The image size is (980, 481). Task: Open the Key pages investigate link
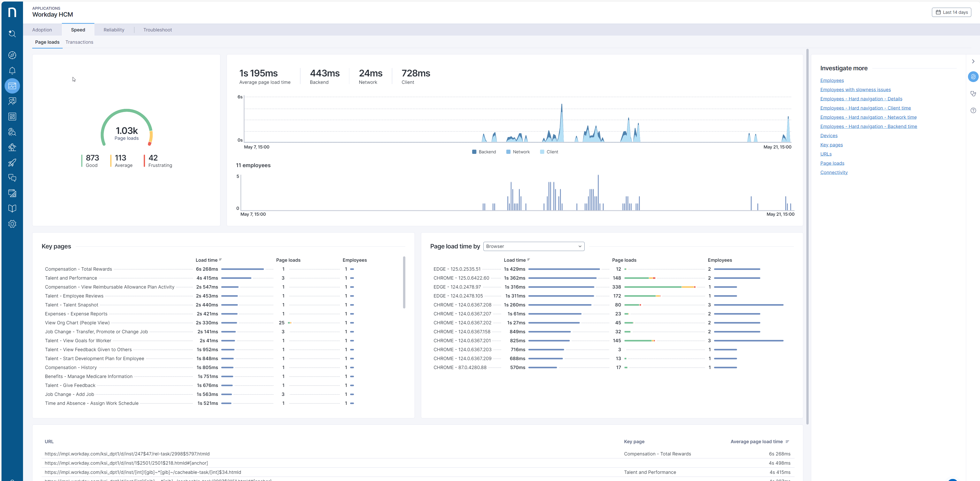[831, 145]
